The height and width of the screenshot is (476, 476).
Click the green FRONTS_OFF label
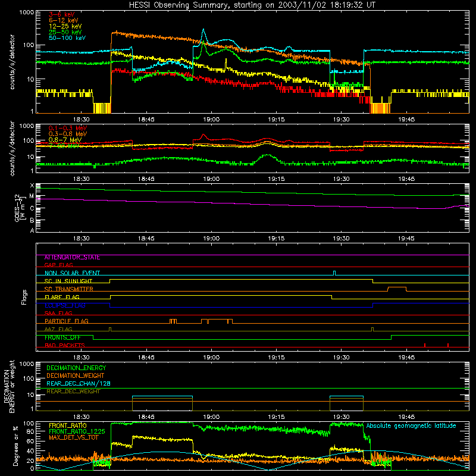[x=62, y=337]
